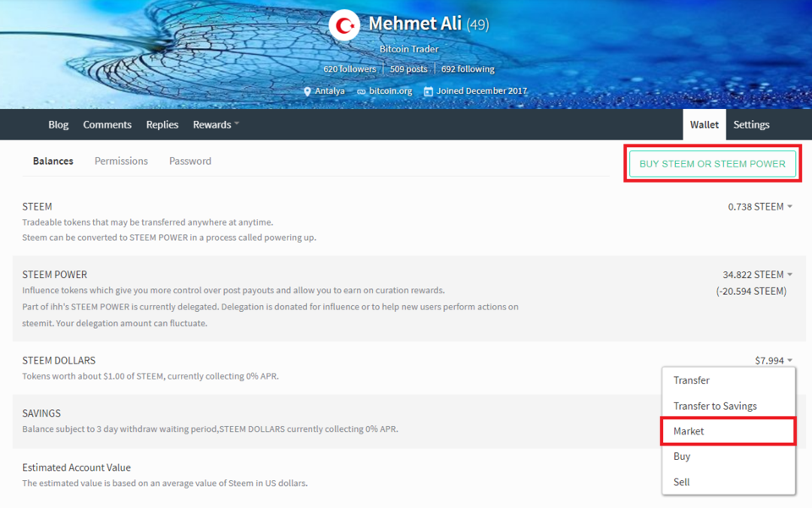Screen dimensions: 812x508
Task: Click the SAVINGS section heading
Action: click(x=41, y=413)
